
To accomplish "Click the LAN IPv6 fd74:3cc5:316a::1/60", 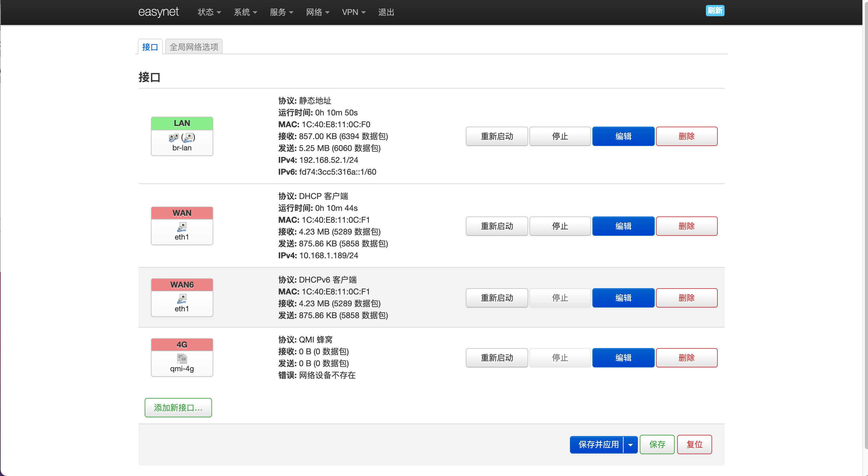I will point(338,172).
